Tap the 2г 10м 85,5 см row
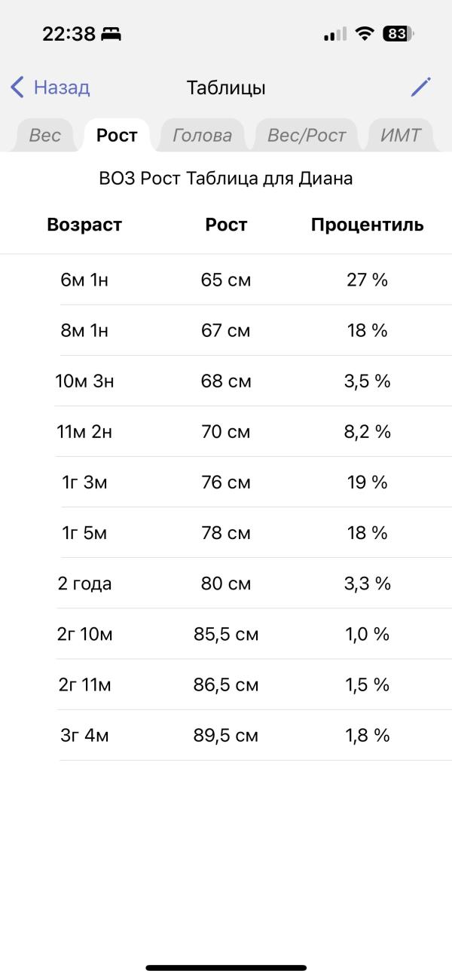 pyautogui.click(x=226, y=633)
